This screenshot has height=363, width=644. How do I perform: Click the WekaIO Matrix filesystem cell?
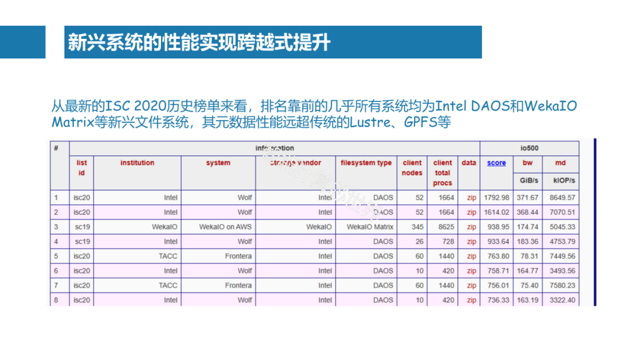pyautogui.click(x=370, y=227)
